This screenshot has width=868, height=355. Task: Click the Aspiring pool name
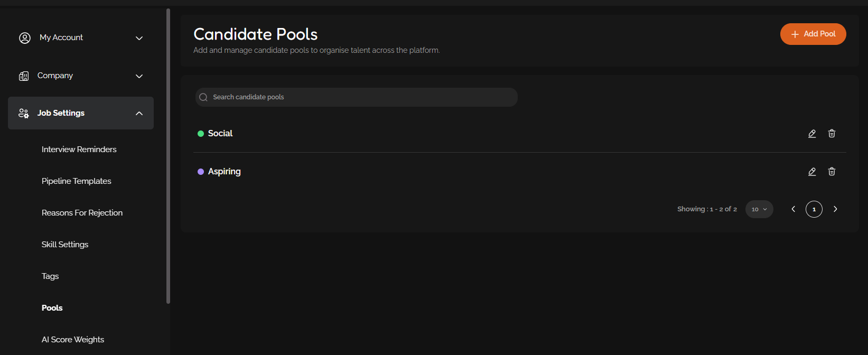point(225,172)
